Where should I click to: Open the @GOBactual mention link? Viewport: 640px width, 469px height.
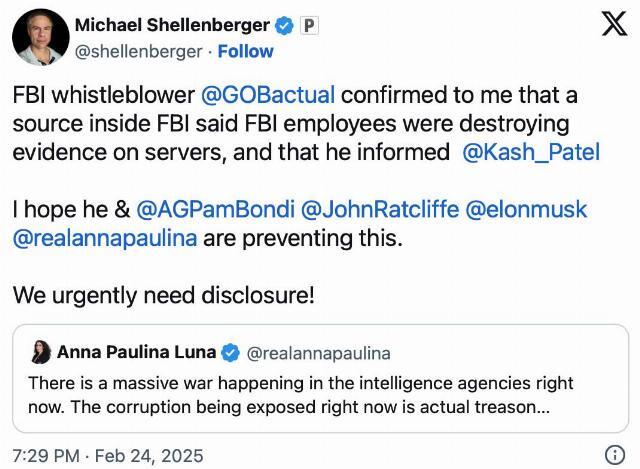[268, 95]
